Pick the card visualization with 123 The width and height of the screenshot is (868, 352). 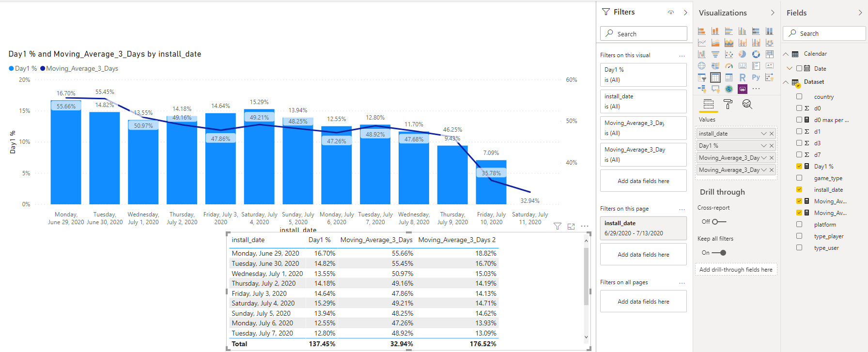point(742,66)
